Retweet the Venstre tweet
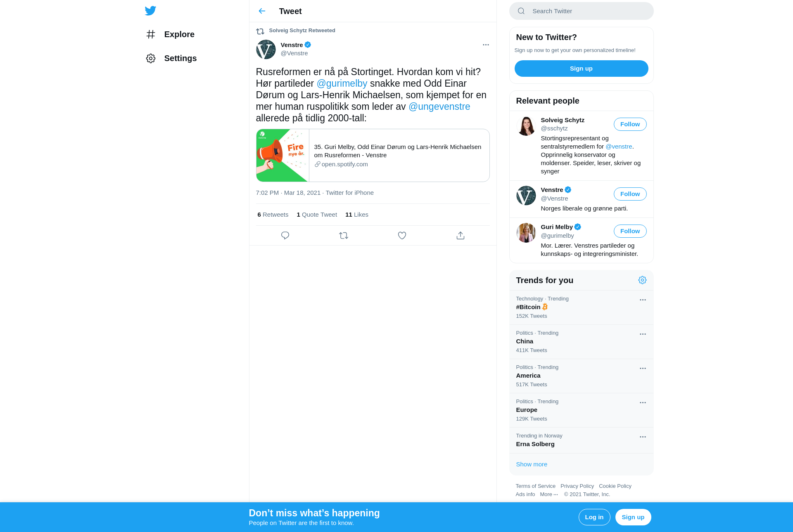Screen dimensions: 793x532 click(344, 235)
